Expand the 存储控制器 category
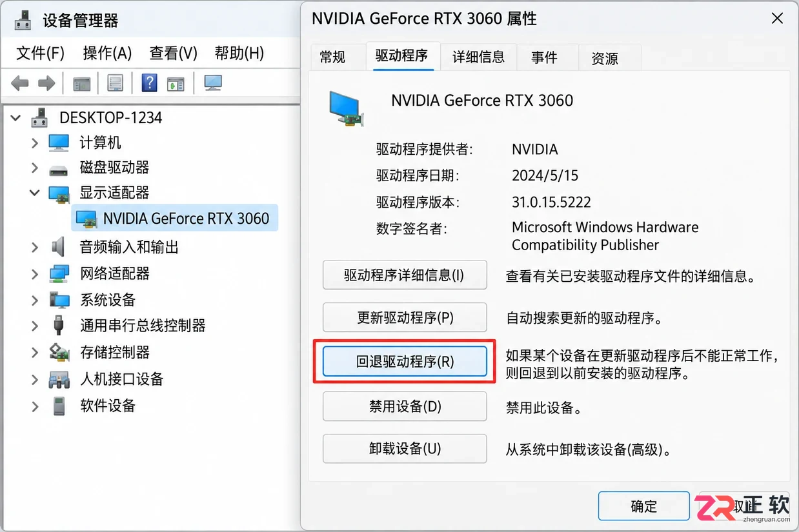This screenshot has height=532, width=799. [35, 353]
